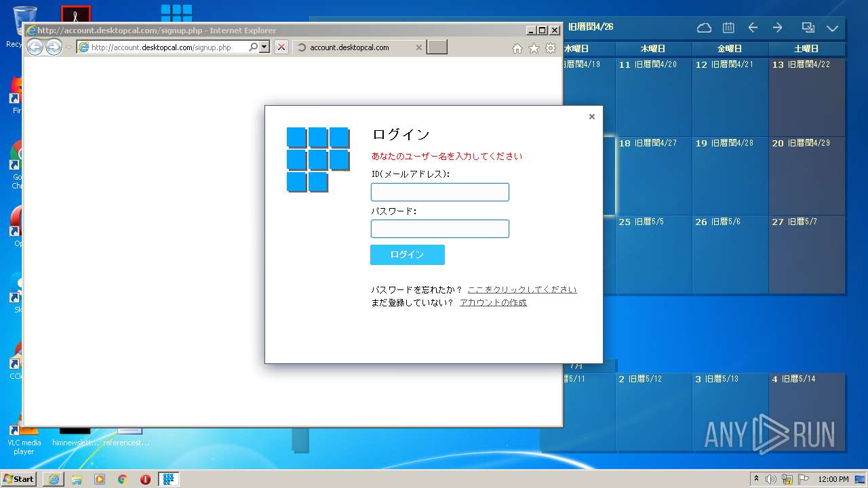
Task: Open Internet Explorer from taskbar
Action: [54, 479]
